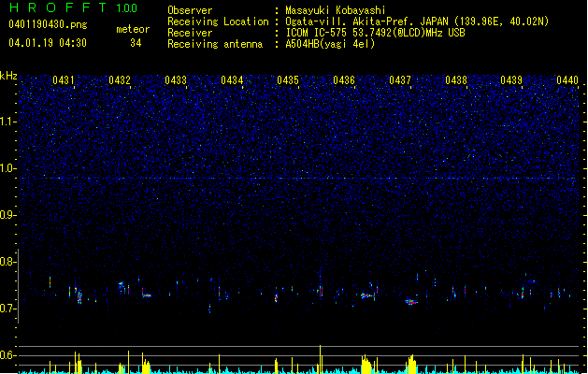Click the Receiving Location label
The width and height of the screenshot is (588, 374).
(218, 22)
